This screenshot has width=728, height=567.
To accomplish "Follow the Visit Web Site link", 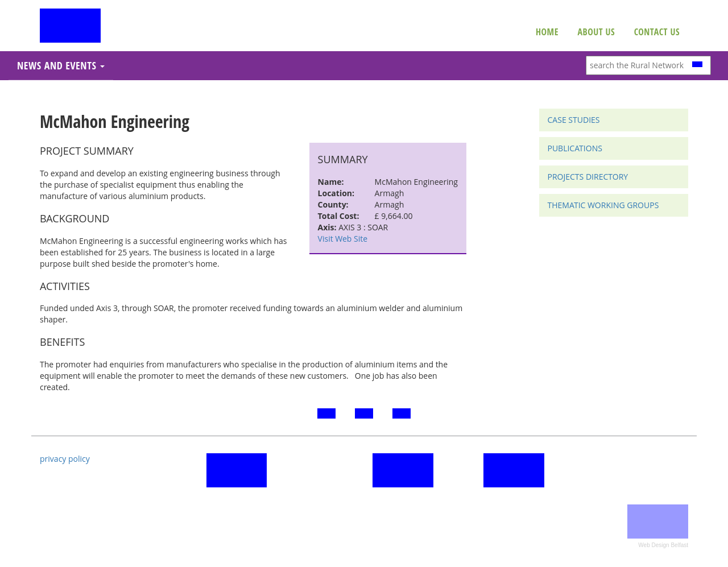I will click(x=342, y=239).
